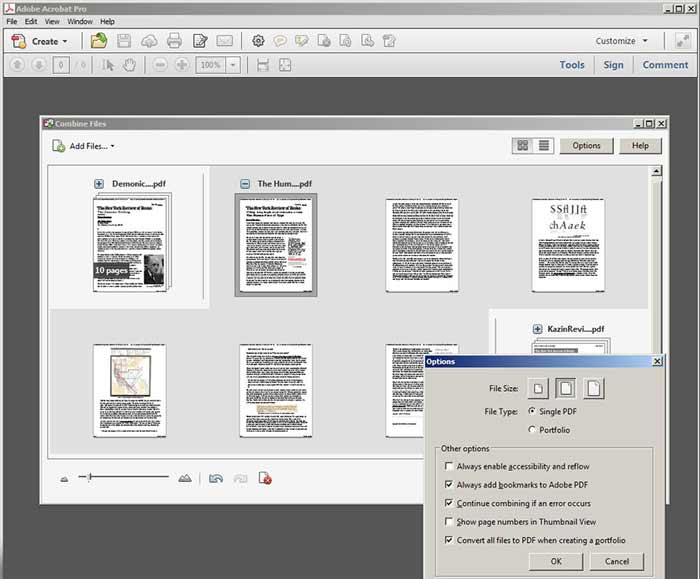Open the Customize dropdown
The width and height of the screenshot is (700, 579).
pyautogui.click(x=621, y=41)
